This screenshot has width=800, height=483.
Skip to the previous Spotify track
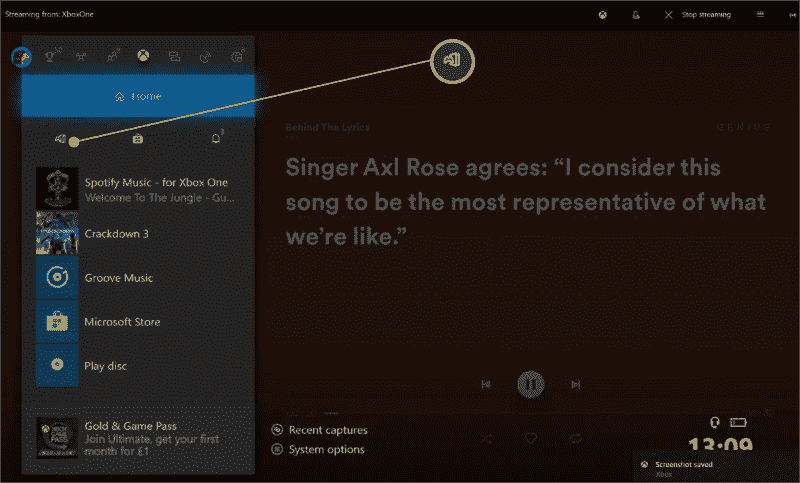(486, 385)
